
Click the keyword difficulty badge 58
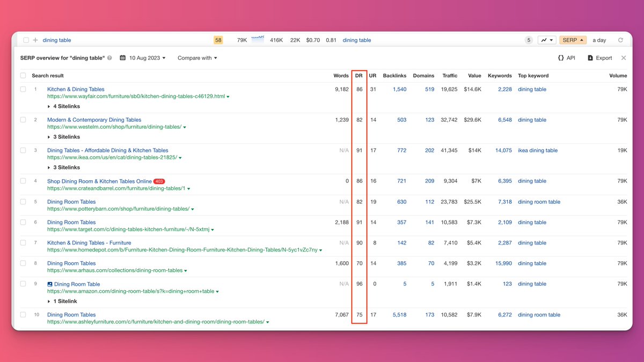[218, 40]
